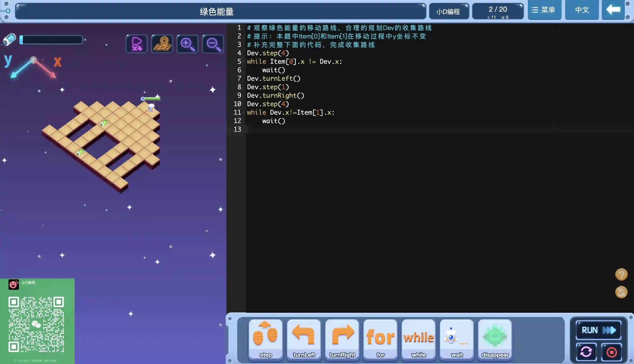Add a for loop block
Screen dimensions: 634x364
pyautogui.click(x=380, y=339)
